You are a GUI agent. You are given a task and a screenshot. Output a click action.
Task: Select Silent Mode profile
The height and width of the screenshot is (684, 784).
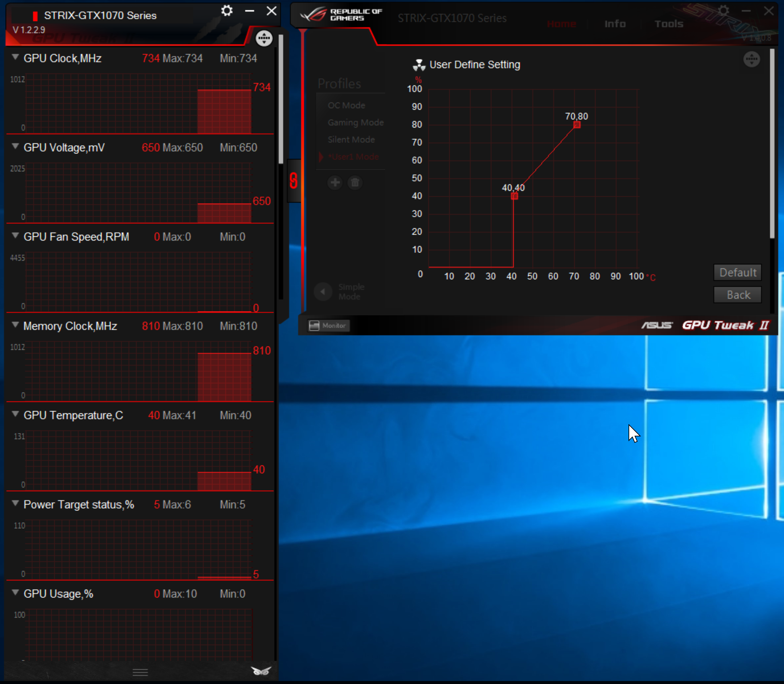[x=351, y=140]
